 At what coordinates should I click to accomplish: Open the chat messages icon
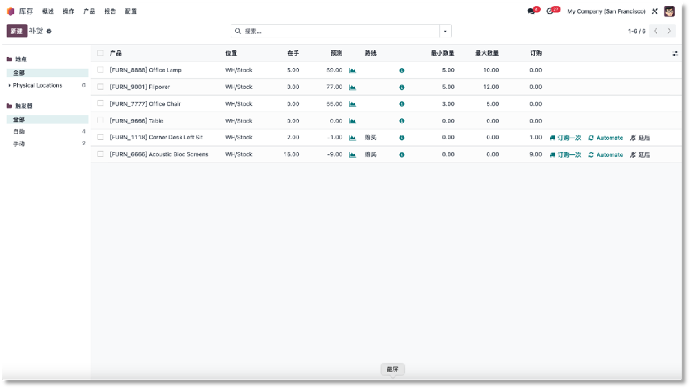click(x=531, y=11)
